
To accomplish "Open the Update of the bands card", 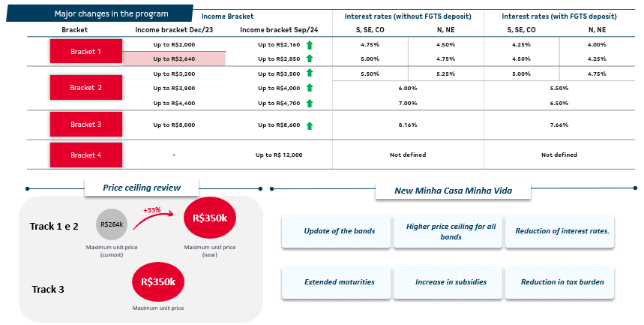I will pyautogui.click(x=336, y=230).
